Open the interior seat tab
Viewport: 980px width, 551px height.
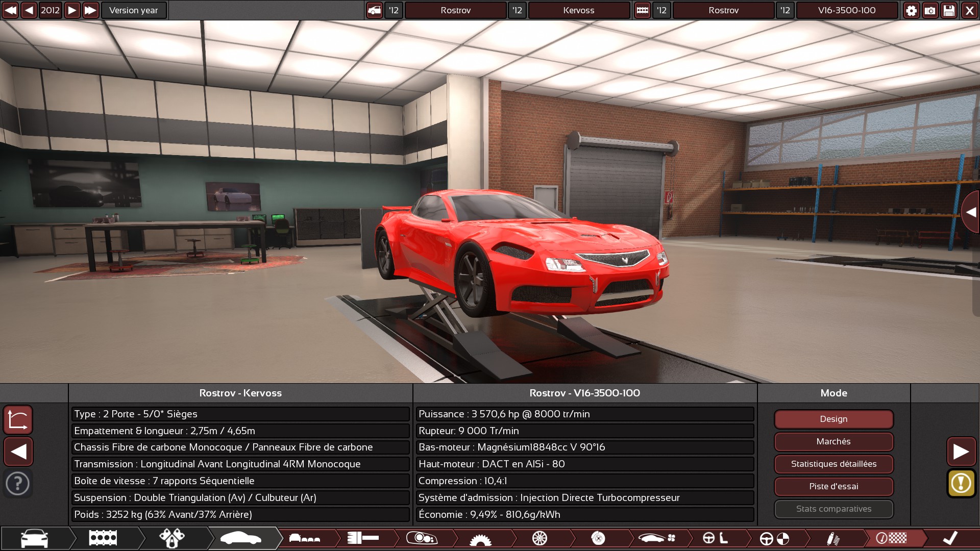pos(716,538)
